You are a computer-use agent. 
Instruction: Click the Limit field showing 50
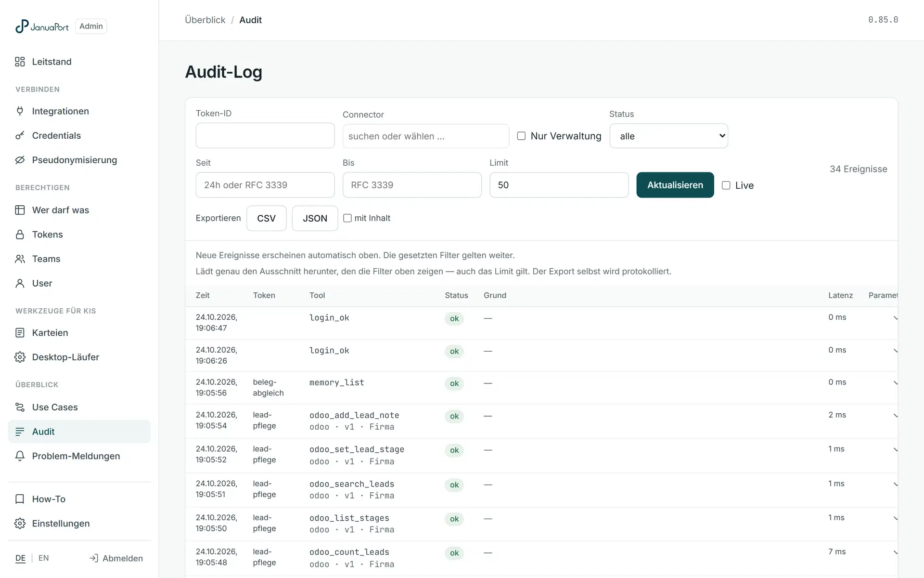click(x=559, y=185)
